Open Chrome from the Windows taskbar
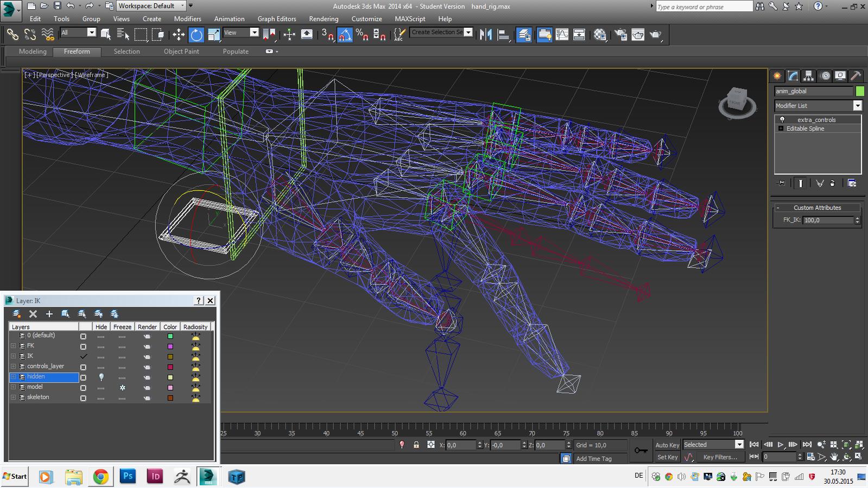Screen dimensions: 868x488 point(100,477)
